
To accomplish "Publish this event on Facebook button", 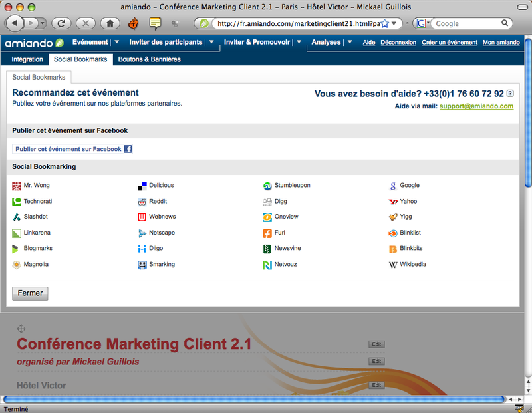I will [x=72, y=149].
